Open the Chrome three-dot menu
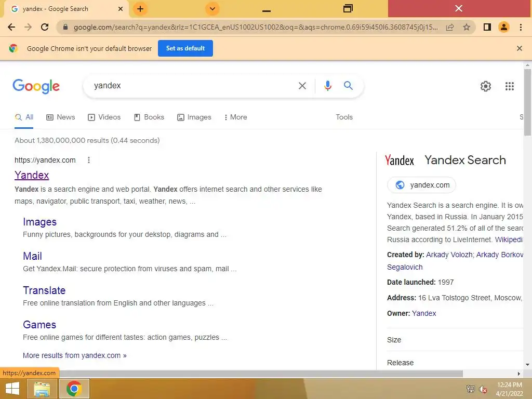This screenshot has height=399, width=532. (x=521, y=27)
